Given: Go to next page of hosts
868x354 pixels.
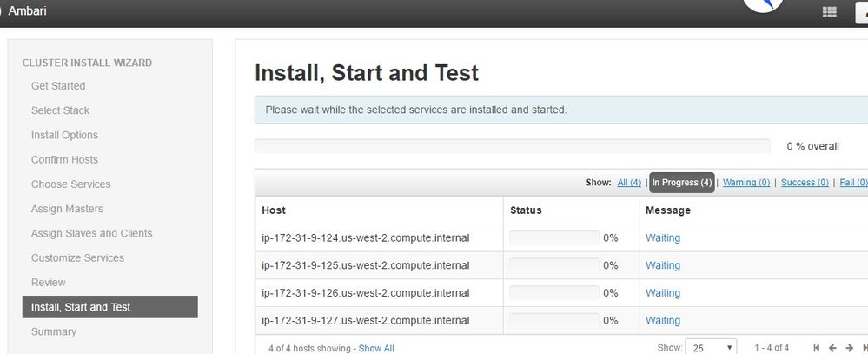Looking at the screenshot, I should point(850,348).
